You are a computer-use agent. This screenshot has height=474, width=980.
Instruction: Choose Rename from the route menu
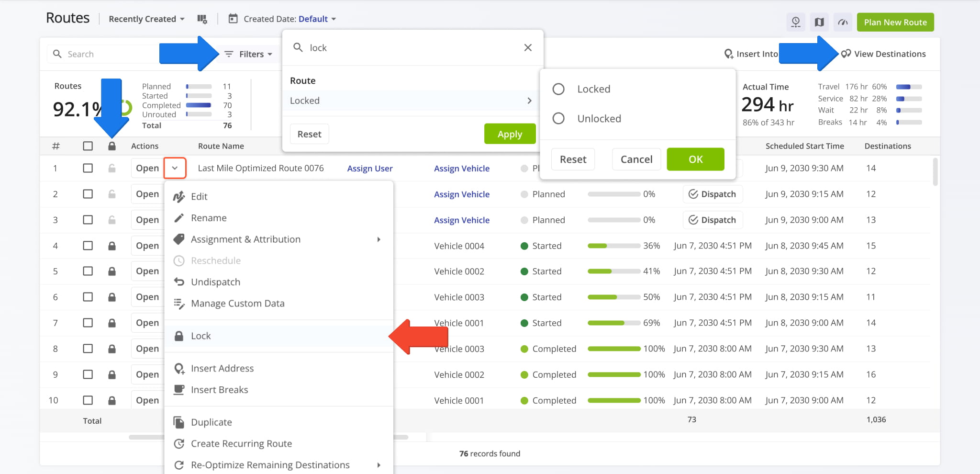click(278, 218)
